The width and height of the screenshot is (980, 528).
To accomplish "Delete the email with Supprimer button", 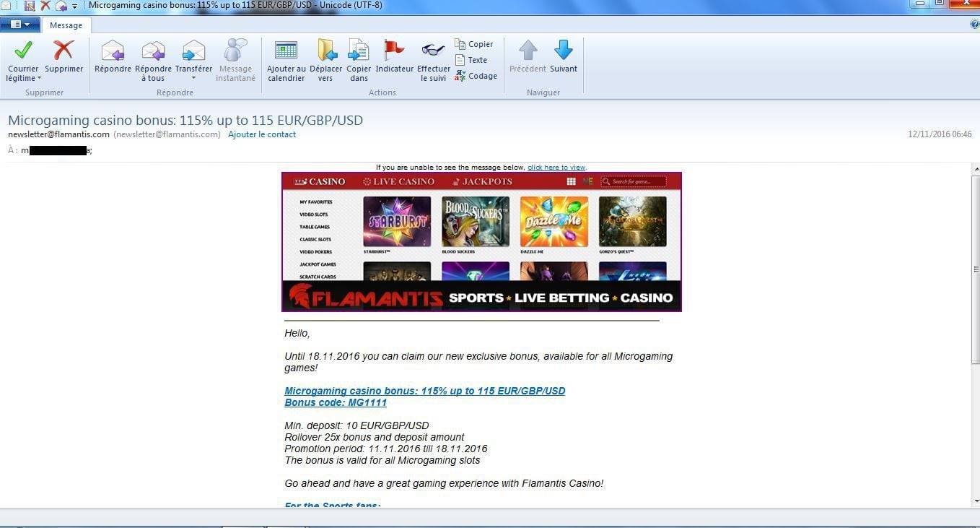I will click(64, 56).
